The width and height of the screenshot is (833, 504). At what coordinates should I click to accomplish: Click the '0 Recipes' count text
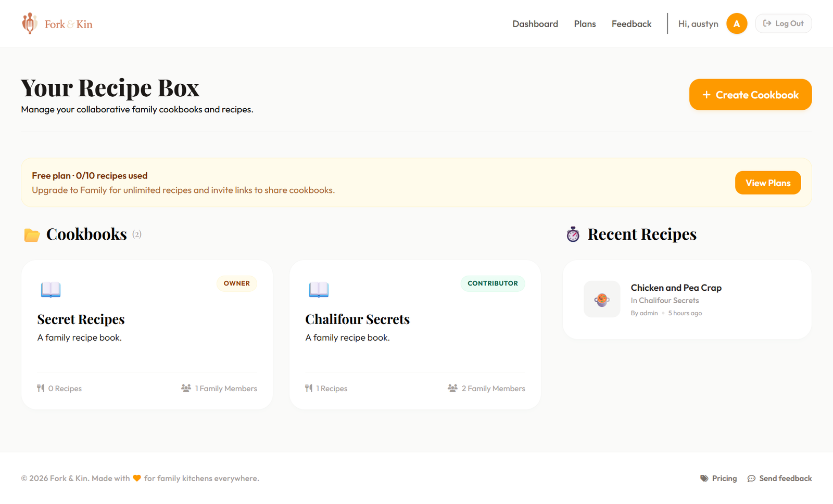(x=65, y=389)
